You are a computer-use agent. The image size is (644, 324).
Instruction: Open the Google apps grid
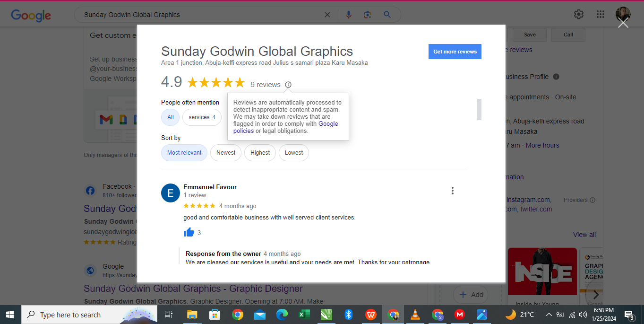(x=601, y=14)
